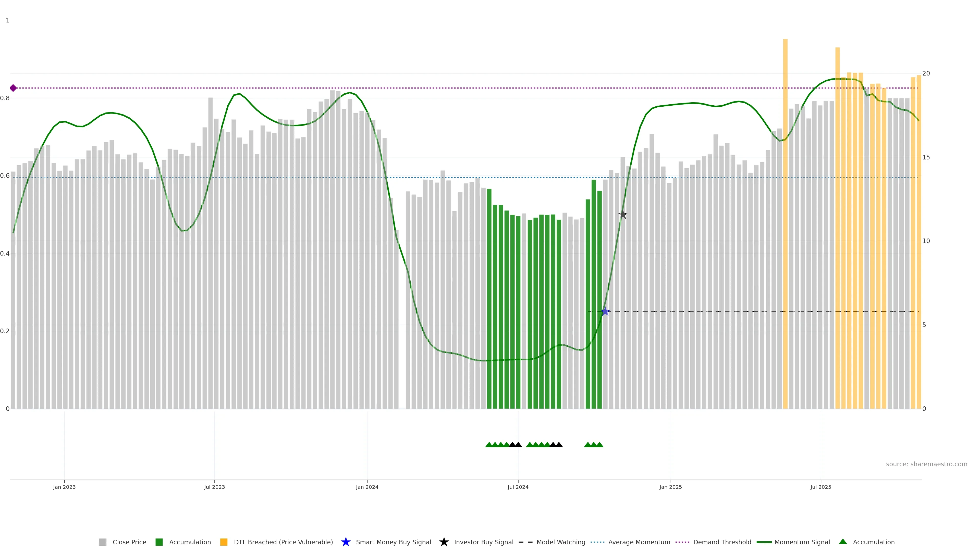Click the blue Smart Money Buy Signal star on chart
This screenshot has width=980, height=551.
(605, 311)
